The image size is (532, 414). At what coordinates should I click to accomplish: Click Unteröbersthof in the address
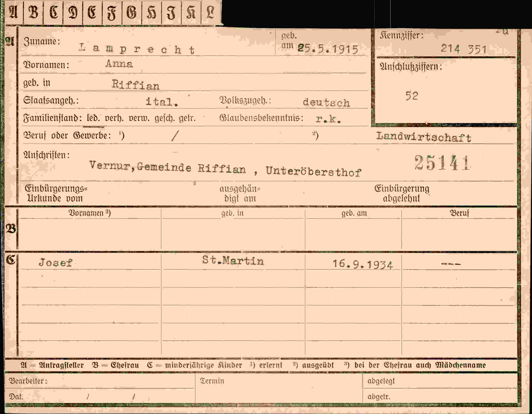pyautogui.click(x=313, y=171)
